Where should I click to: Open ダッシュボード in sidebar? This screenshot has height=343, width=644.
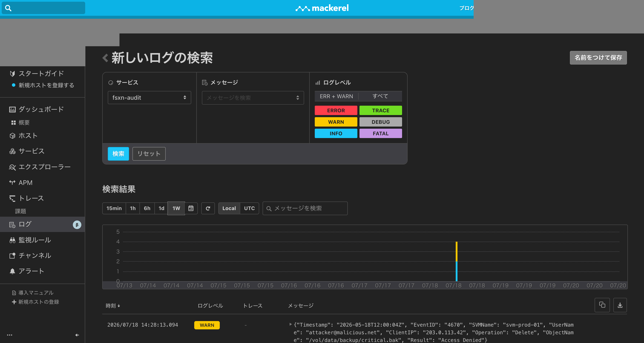(41, 109)
